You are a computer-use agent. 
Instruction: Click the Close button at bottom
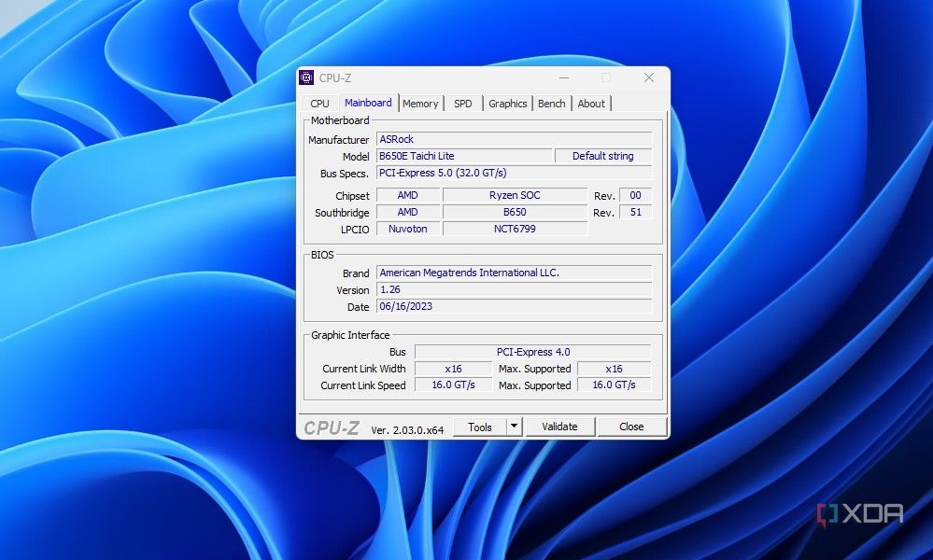click(631, 427)
